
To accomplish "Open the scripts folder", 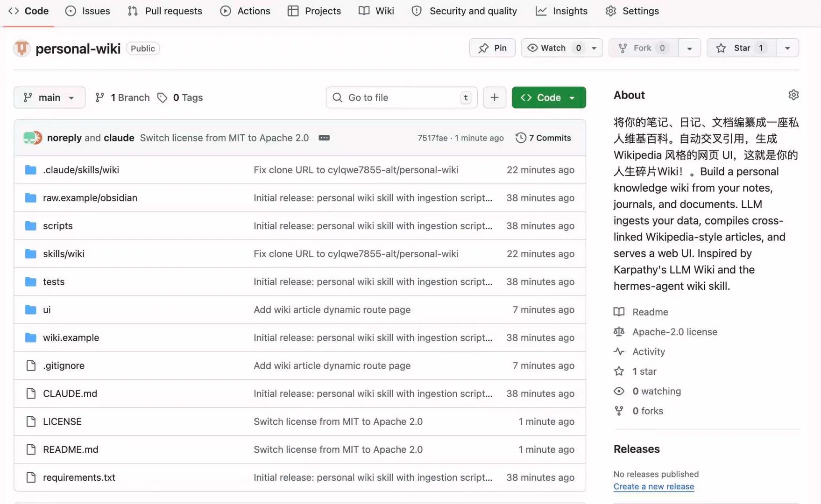I will pos(58,225).
